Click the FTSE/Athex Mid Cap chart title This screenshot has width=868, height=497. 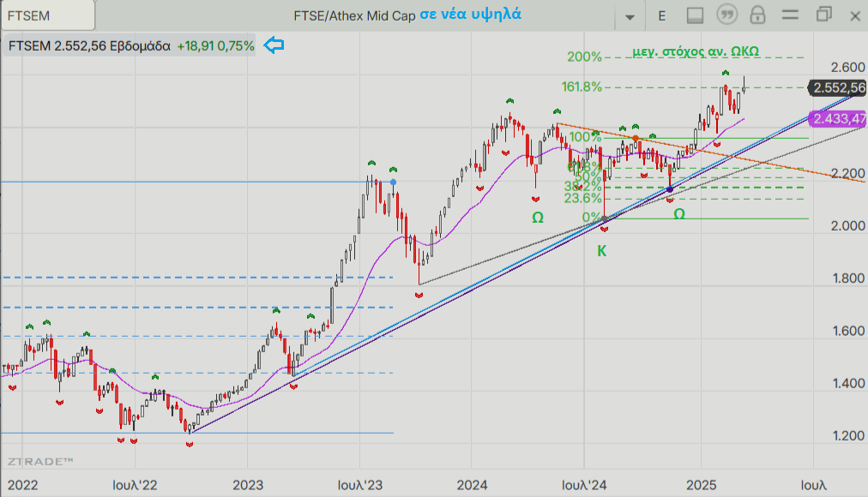coord(354,15)
